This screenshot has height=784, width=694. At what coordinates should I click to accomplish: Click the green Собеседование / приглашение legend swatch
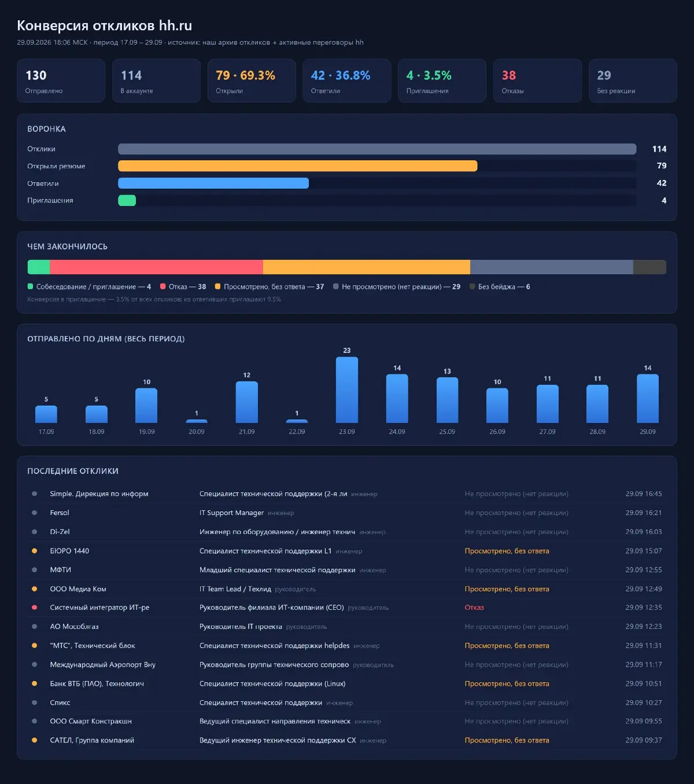pos(30,286)
